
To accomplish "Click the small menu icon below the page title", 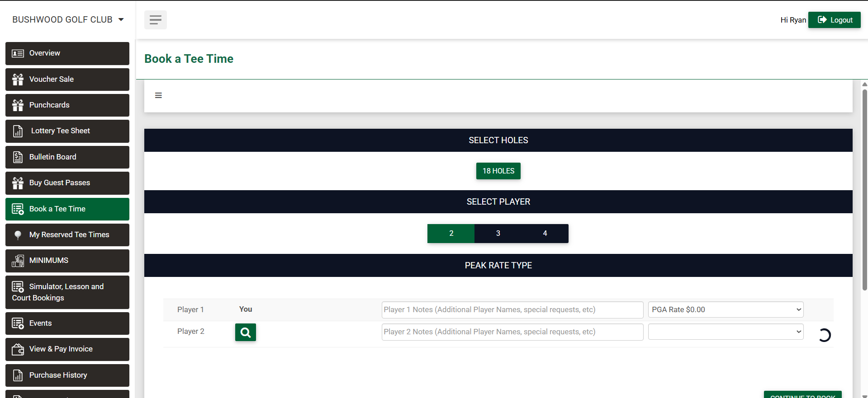I will coord(158,95).
